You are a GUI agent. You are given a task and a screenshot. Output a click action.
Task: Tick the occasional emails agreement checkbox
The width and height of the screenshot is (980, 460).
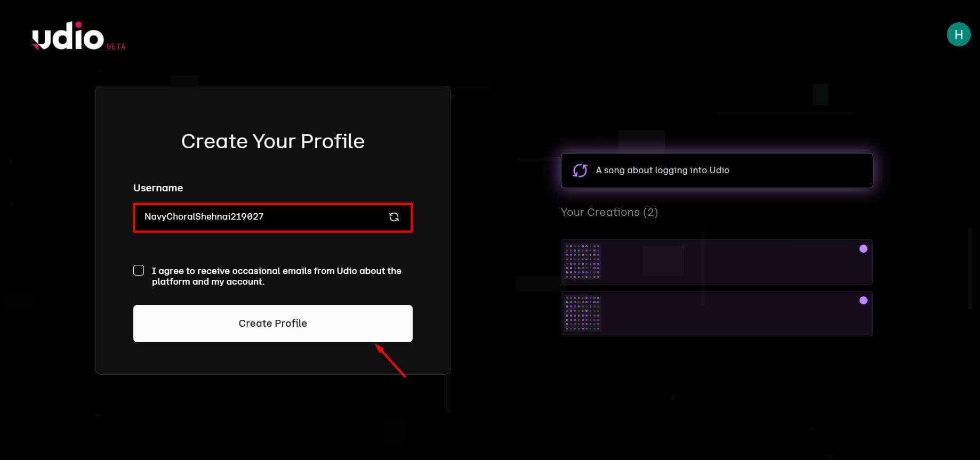139,270
